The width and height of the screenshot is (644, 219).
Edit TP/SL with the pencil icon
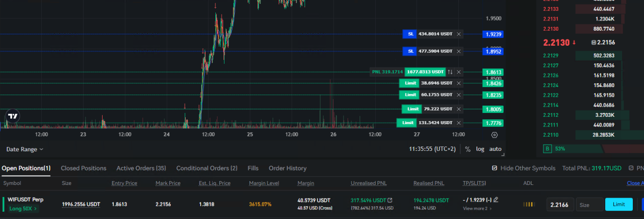pyautogui.click(x=496, y=200)
